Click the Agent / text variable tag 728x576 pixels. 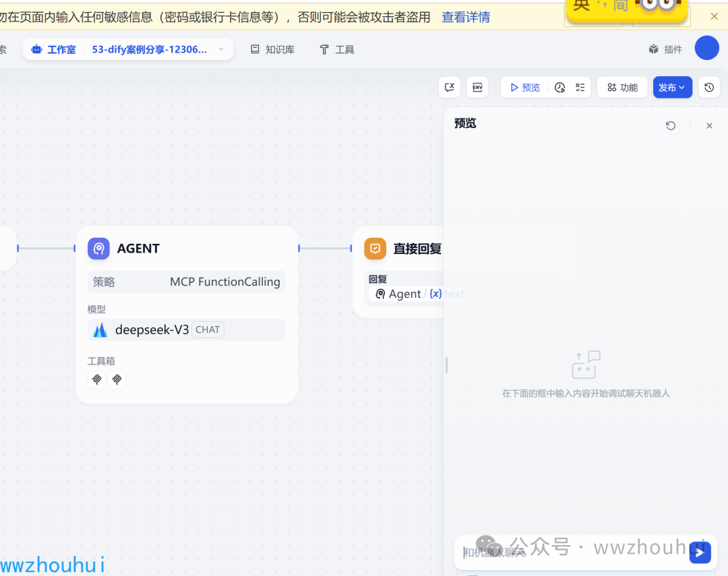[x=420, y=294]
